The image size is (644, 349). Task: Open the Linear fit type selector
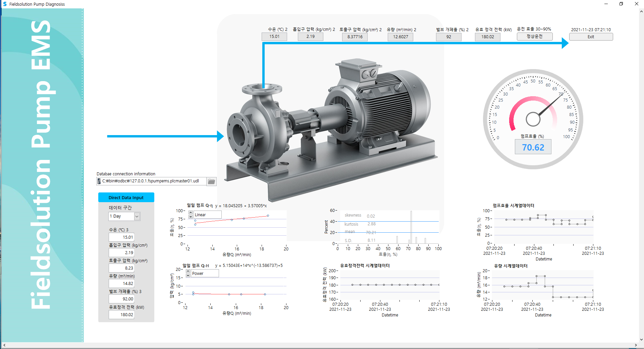click(207, 215)
